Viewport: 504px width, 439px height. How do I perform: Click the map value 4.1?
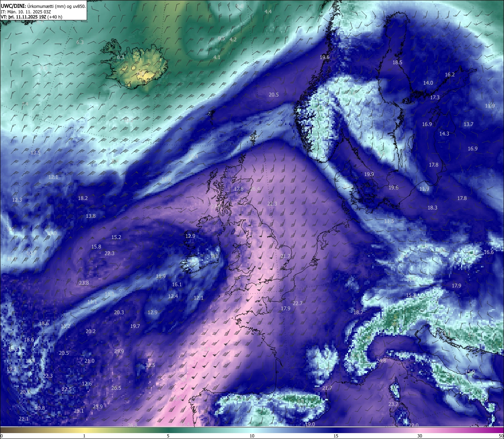217,57
